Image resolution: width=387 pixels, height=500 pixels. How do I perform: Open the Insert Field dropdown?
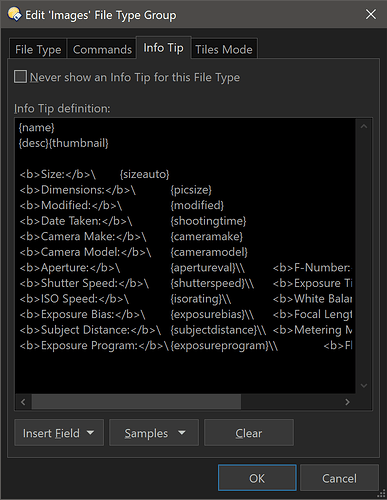tap(59, 433)
